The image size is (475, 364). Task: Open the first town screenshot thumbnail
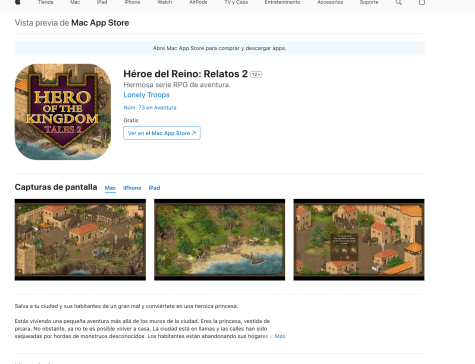pyautogui.click(x=80, y=240)
